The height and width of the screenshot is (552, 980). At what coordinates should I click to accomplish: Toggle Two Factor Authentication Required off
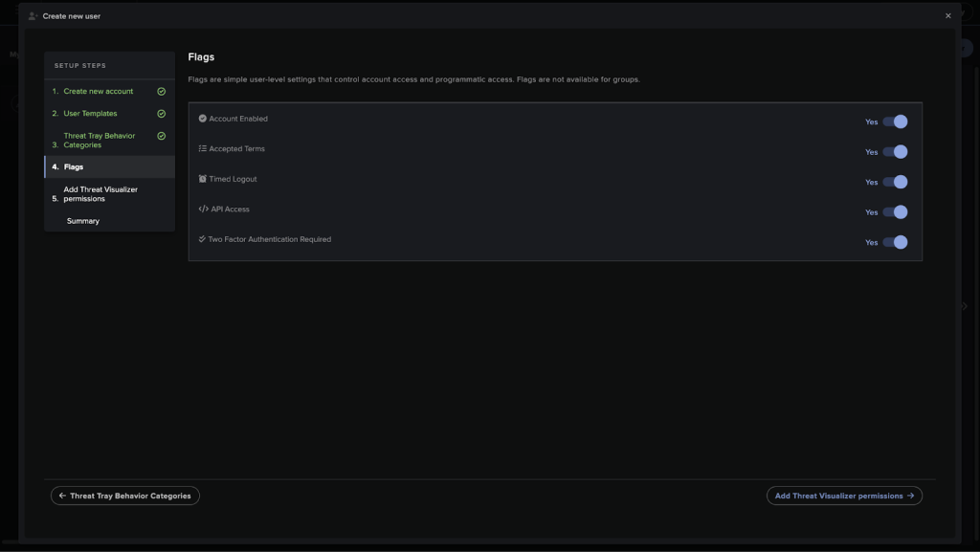point(895,242)
